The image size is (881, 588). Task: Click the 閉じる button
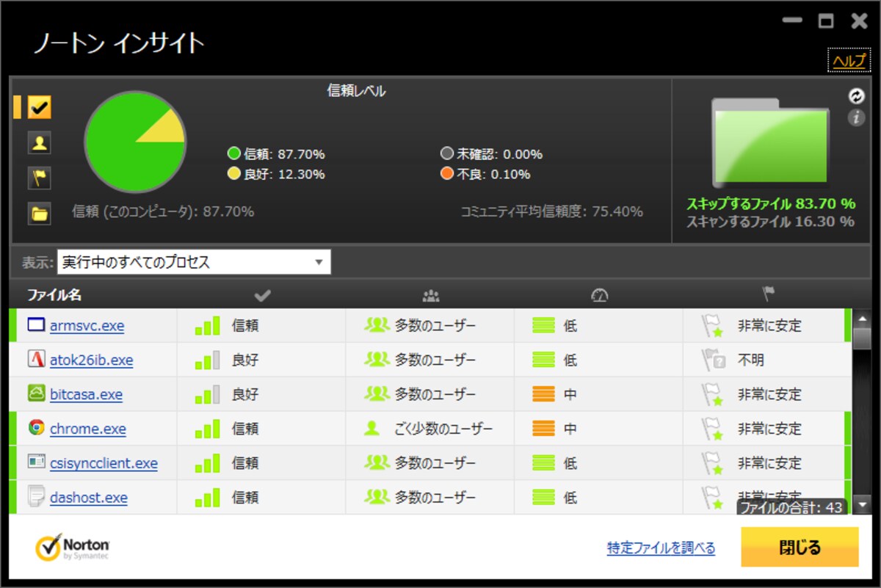click(x=800, y=547)
